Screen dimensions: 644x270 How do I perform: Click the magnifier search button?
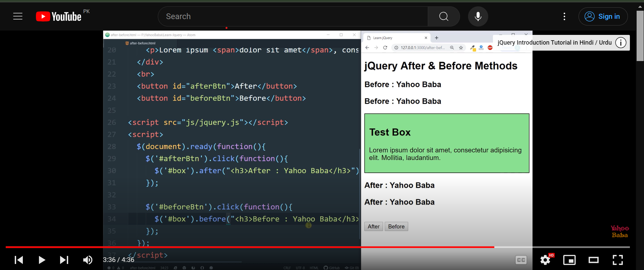pyautogui.click(x=444, y=16)
